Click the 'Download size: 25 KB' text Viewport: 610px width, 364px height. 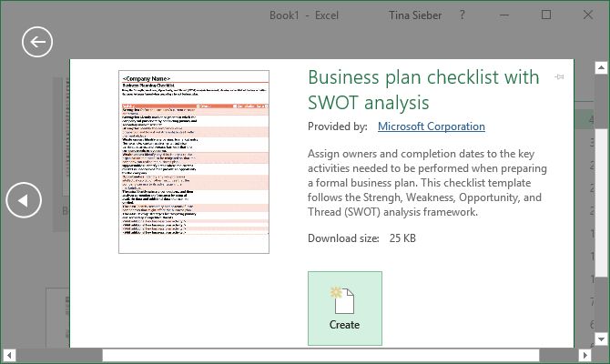(x=361, y=238)
